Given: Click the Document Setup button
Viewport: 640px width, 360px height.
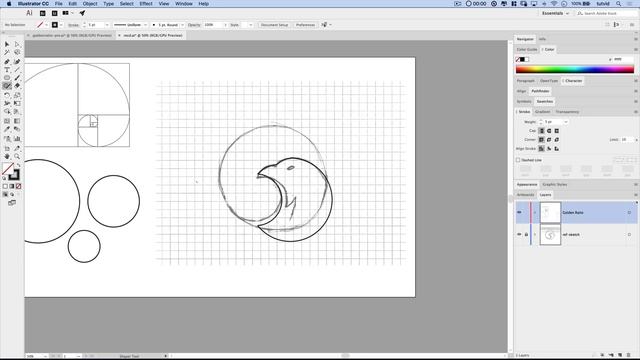Looking at the screenshot, I should [x=274, y=25].
